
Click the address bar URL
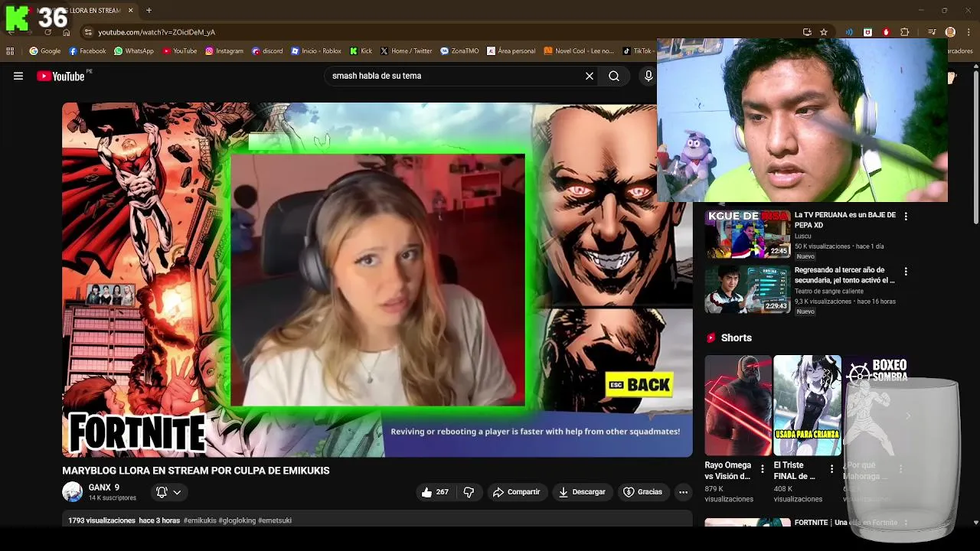point(156,32)
